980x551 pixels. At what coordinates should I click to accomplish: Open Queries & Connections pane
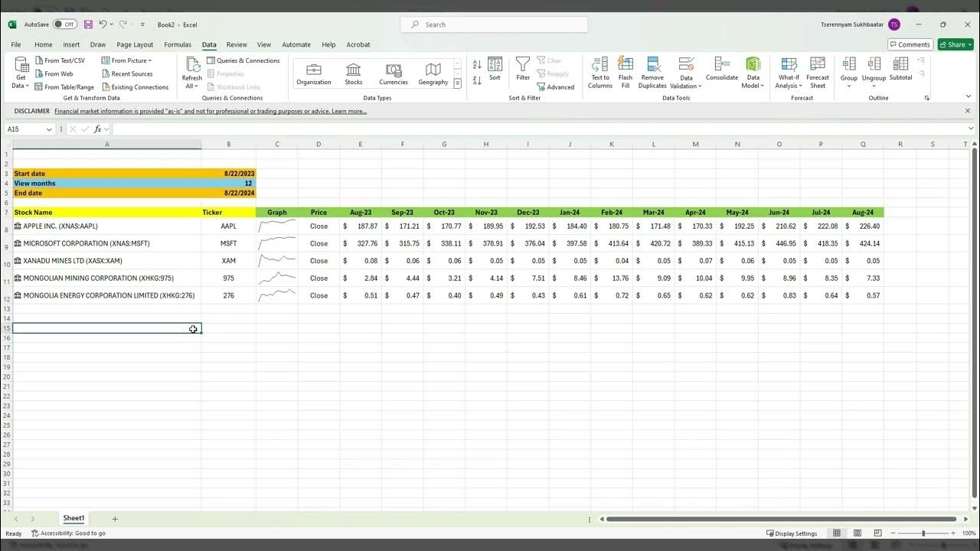point(243,60)
